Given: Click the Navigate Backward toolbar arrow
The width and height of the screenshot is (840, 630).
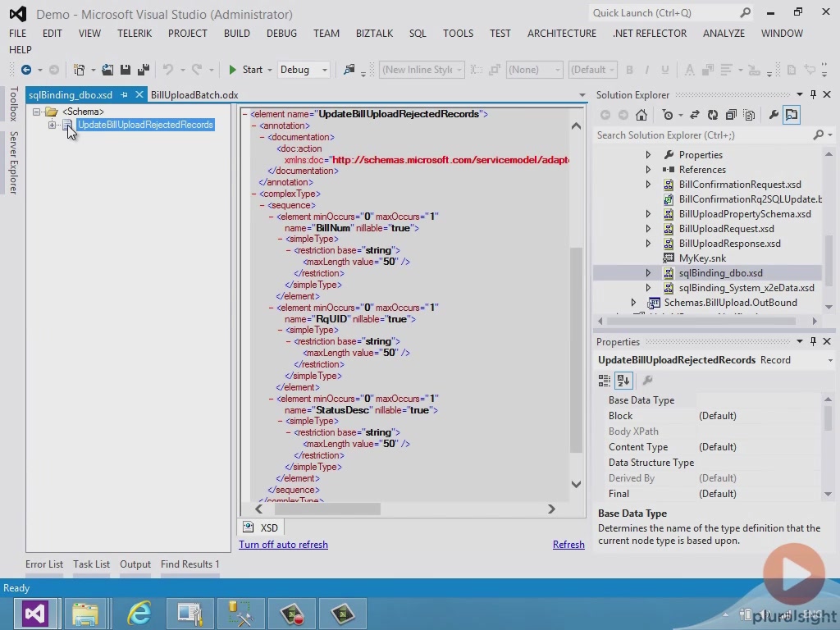Looking at the screenshot, I should tap(25, 70).
